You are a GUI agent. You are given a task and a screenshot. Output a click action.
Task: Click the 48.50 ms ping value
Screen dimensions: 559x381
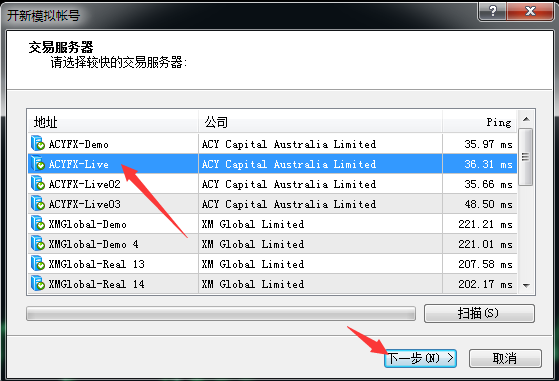(488, 204)
